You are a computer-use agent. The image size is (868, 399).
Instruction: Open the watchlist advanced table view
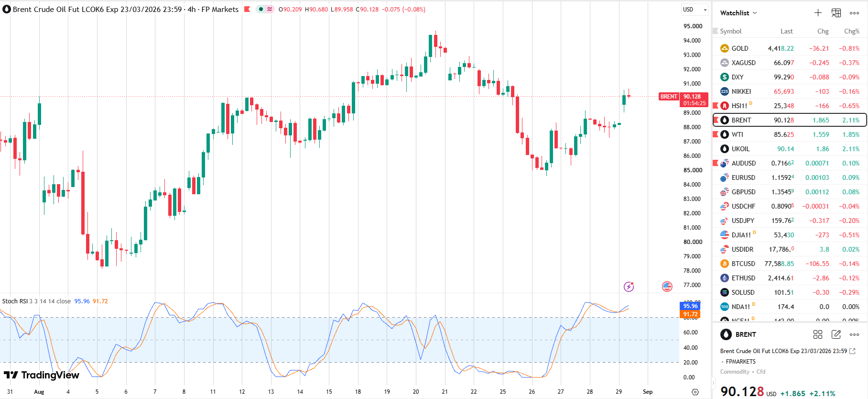point(836,13)
